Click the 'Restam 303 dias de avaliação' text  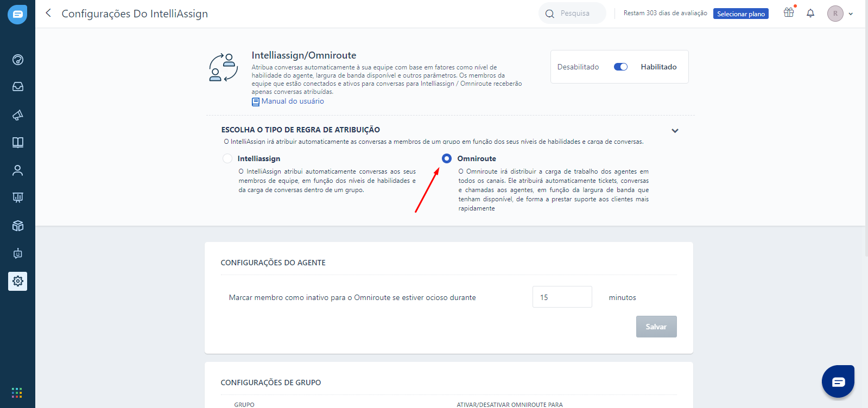pyautogui.click(x=665, y=13)
